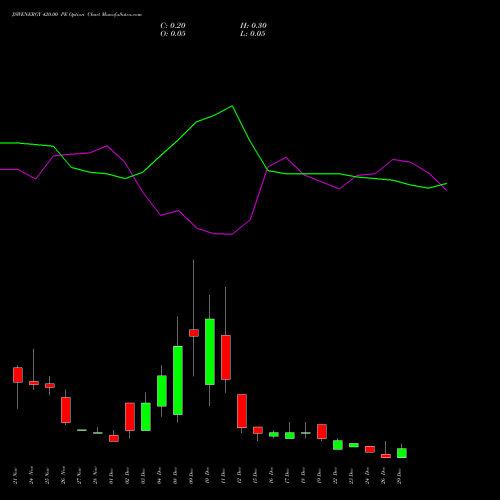Click the 23 Dec date label
The image size is (500, 500).
pyautogui.click(x=351, y=476)
